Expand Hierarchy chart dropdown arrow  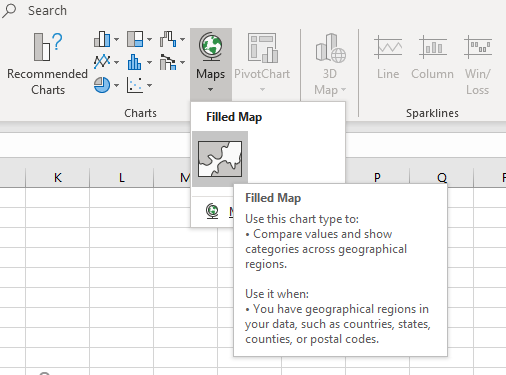[149, 39]
